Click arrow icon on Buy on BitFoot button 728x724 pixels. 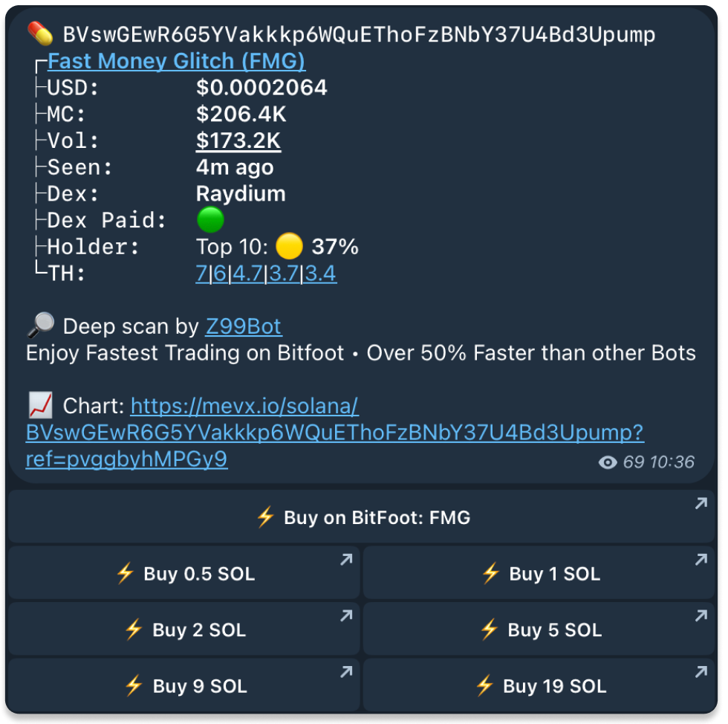point(701,504)
